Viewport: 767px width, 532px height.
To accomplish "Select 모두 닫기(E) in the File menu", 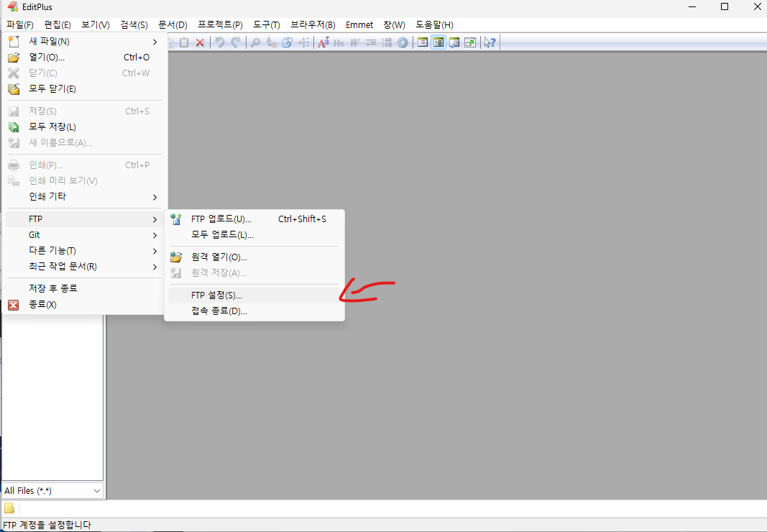I will coord(83,88).
